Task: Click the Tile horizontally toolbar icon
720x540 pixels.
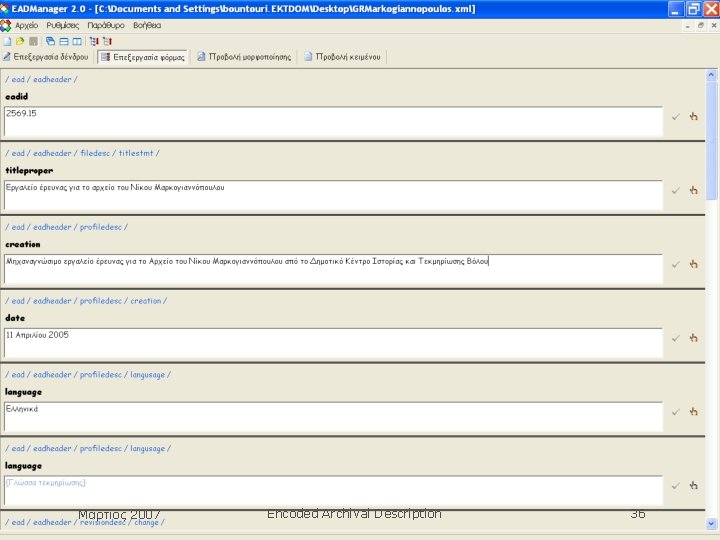Action: (64, 41)
